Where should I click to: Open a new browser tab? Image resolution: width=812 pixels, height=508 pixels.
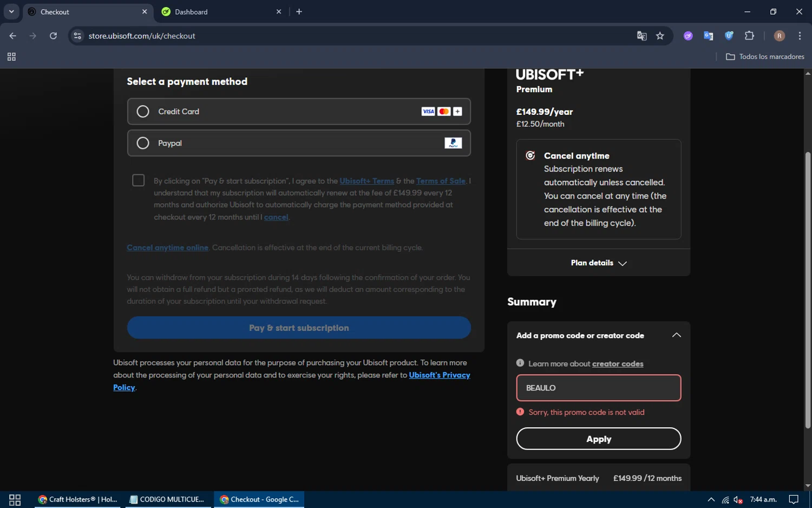(x=299, y=12)
